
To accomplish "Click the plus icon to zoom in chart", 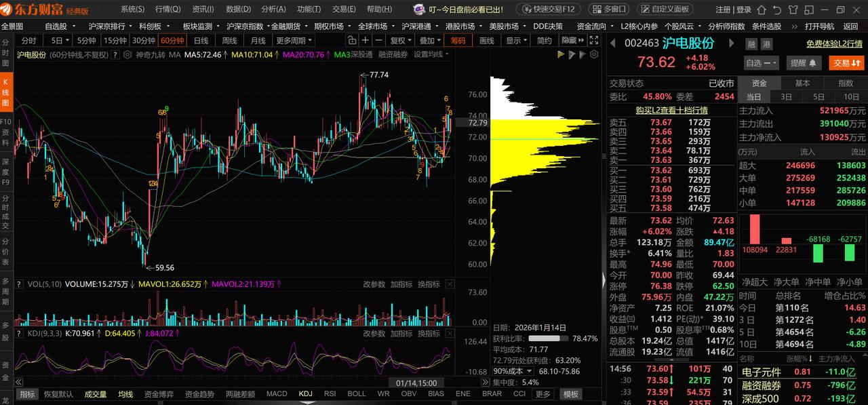I will click(365, 40).
